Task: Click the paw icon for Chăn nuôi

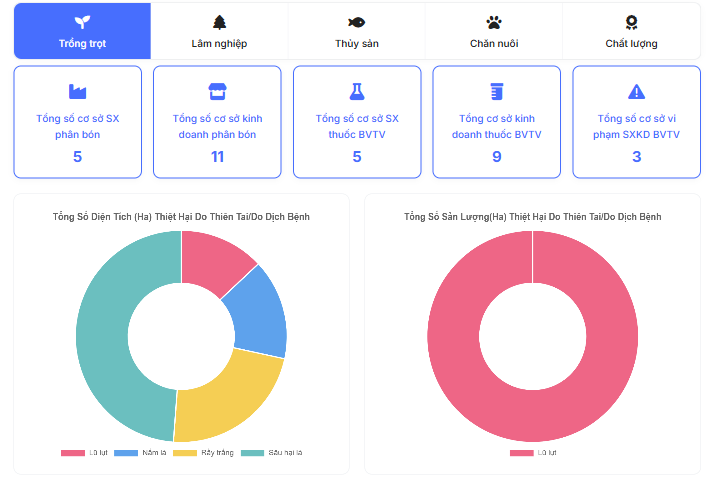Action: pyautogui.click(x=494, y=22)
